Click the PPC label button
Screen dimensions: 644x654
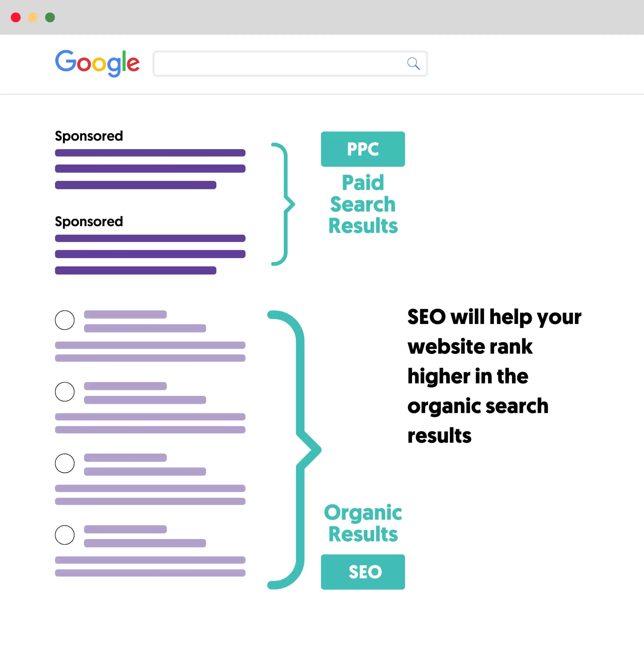pos(363,149)
